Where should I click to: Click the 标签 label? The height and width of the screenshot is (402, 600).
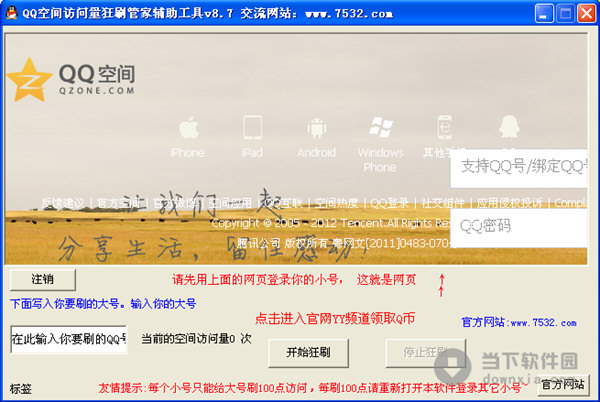pos(21,389)
